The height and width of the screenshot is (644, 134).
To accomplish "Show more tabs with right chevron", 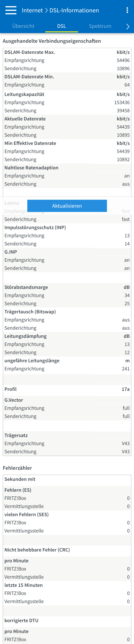I will (x=128, y=27).
